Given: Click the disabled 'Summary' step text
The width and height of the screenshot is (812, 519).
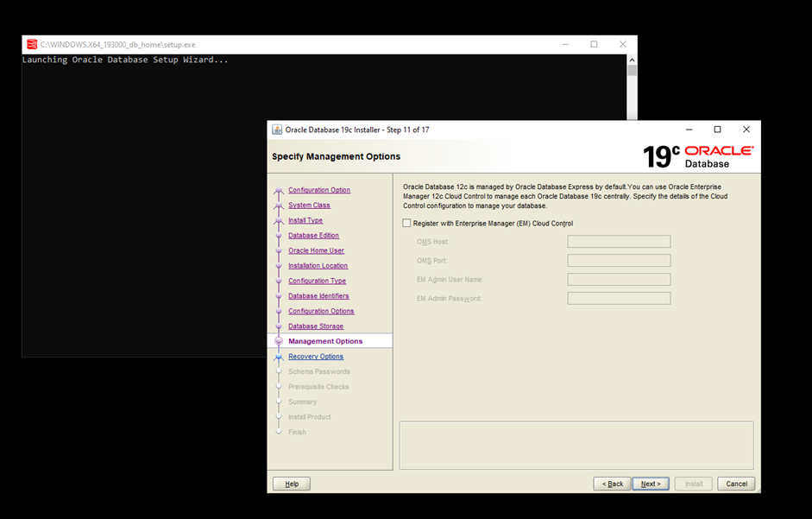Looking at the screenshot, I should click(302, 402).
